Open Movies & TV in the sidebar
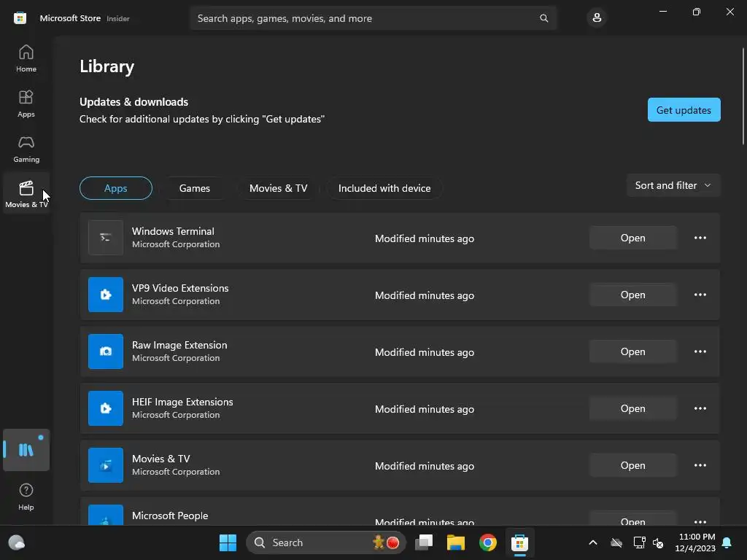Image resolution: width=747 pixels, height=560 pixels. coord(26,194)
